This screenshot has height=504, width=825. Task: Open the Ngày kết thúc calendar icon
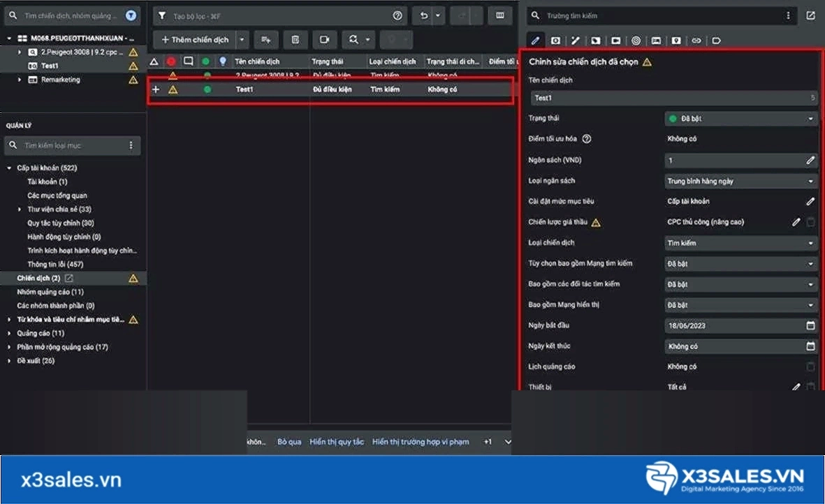click(x=810, y=346)
